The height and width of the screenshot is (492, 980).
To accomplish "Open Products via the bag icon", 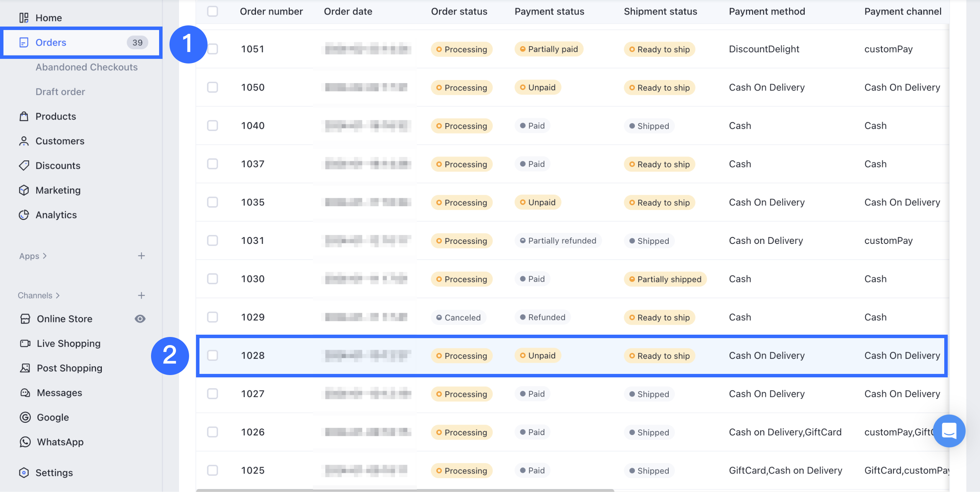I will 24,116.
